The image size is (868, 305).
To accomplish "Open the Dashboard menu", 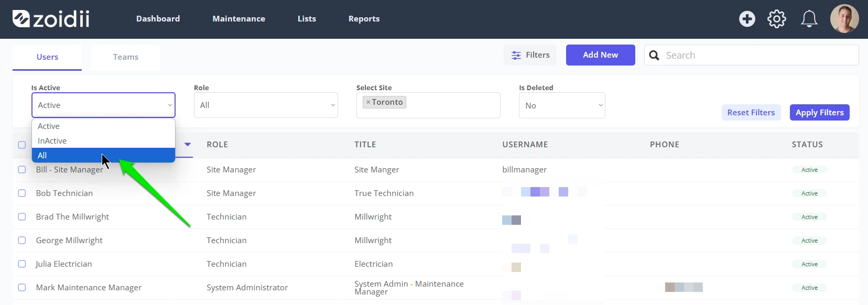I will tap(158, 19).
